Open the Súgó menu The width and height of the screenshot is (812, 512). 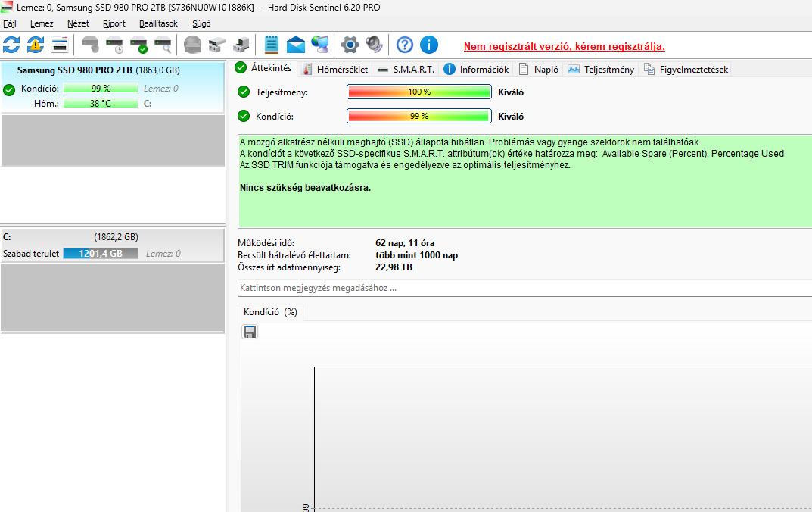pos(201,23)
